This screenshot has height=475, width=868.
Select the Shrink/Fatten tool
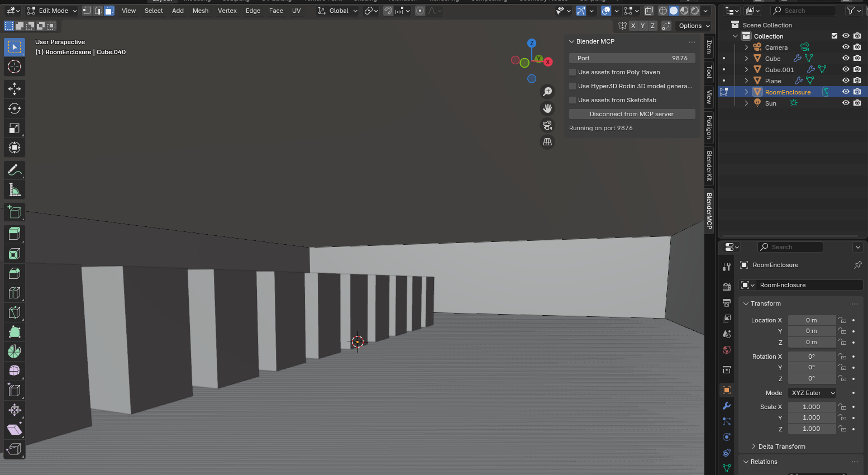pyautogui.click(x=15, y=410)
